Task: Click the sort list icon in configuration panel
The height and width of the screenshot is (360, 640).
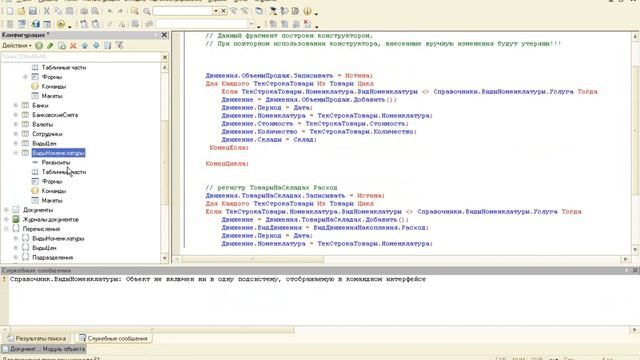Action: (x=107, y=46)
